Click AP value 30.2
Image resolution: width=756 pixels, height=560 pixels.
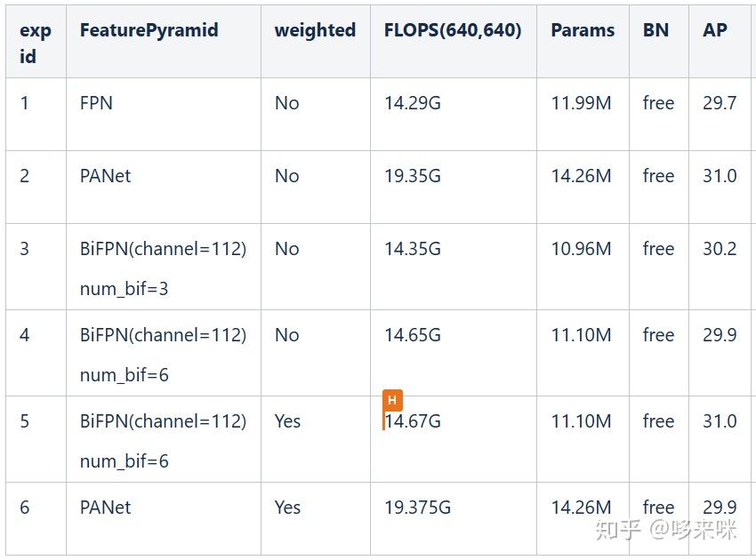[720, 249]
